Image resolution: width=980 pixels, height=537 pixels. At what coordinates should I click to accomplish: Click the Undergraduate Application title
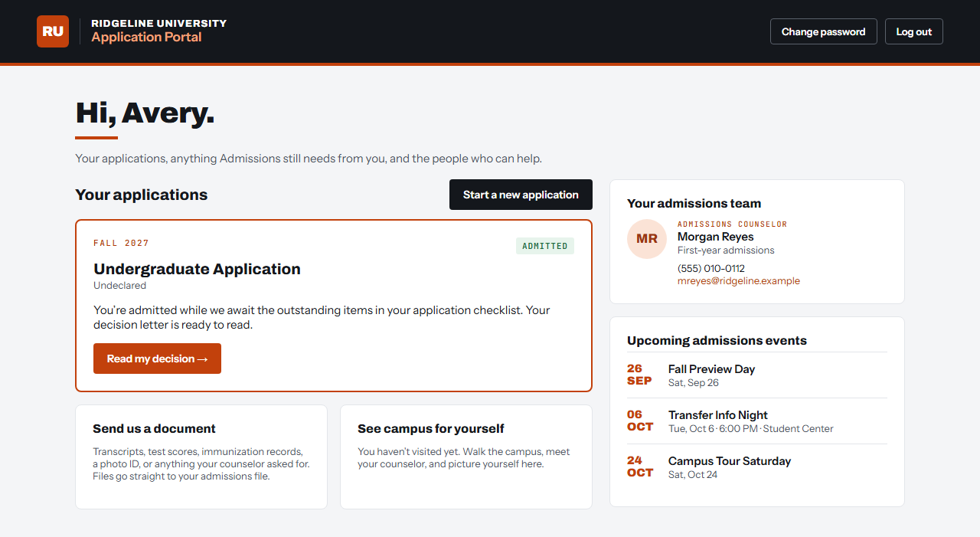pyautogui.click(x=197, y=269)
